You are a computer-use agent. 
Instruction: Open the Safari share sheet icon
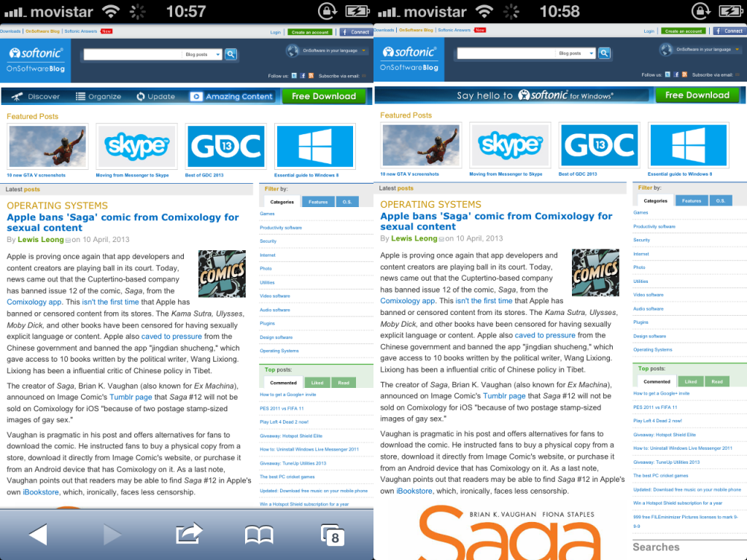[x=188, y=534]
